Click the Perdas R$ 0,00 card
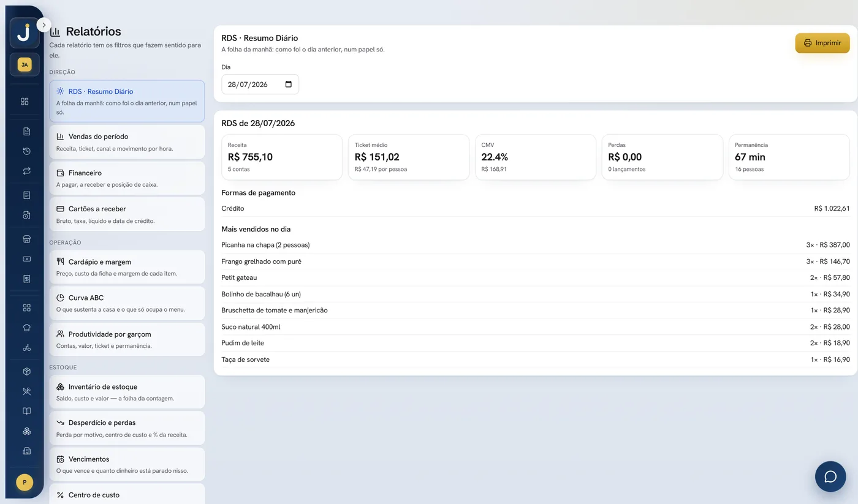 pyautogui.click(x=662, y=157)
